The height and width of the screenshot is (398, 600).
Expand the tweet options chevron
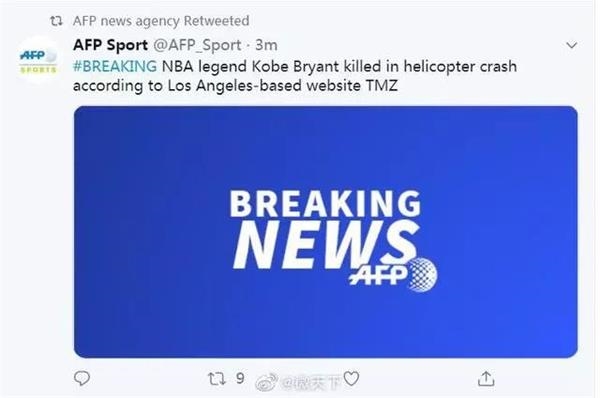coord(572,45)
